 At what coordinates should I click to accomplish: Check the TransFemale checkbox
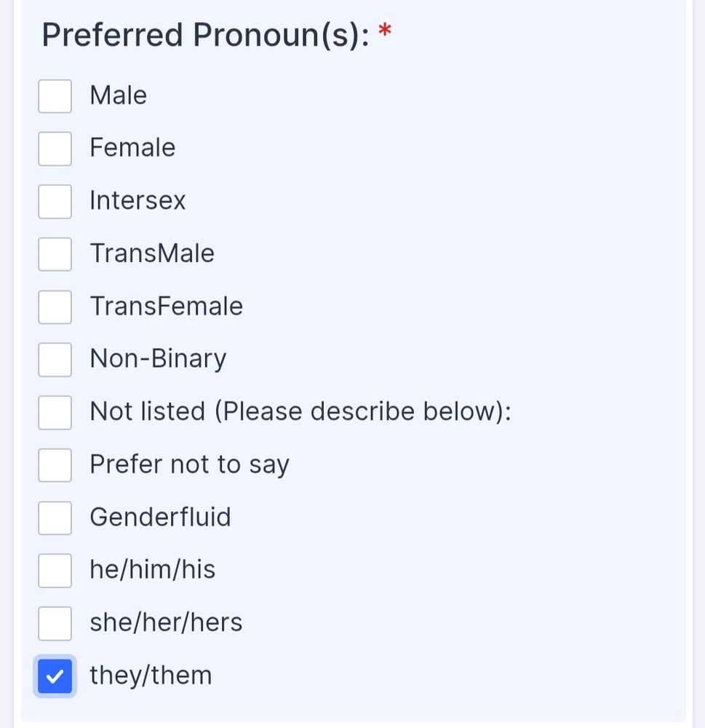tap(55, 307)
